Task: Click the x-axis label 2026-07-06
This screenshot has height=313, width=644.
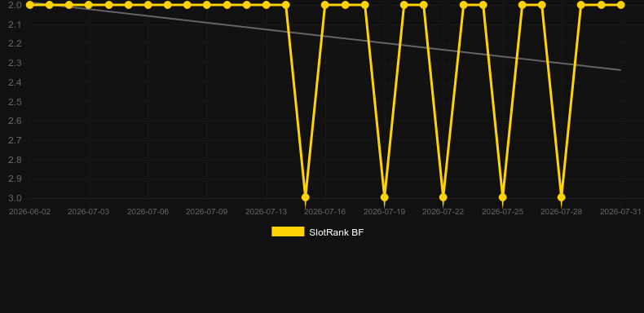Action: (x=148, y=212)
